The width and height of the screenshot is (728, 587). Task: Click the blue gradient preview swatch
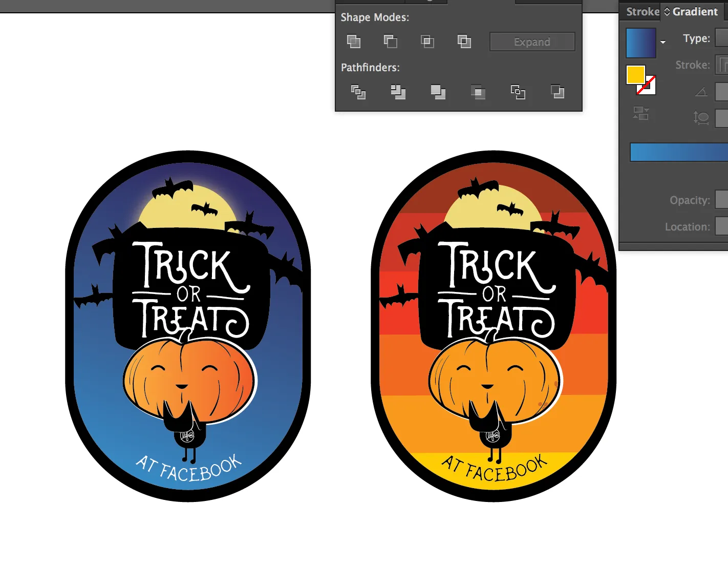tap(641, 43)
